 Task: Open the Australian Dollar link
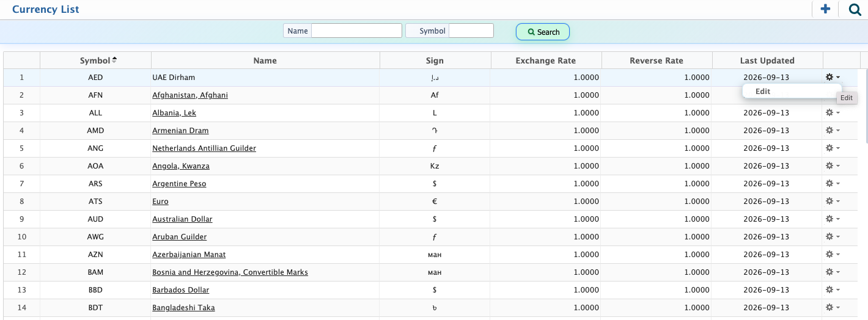pyautogui.click(x=182, y=219)
